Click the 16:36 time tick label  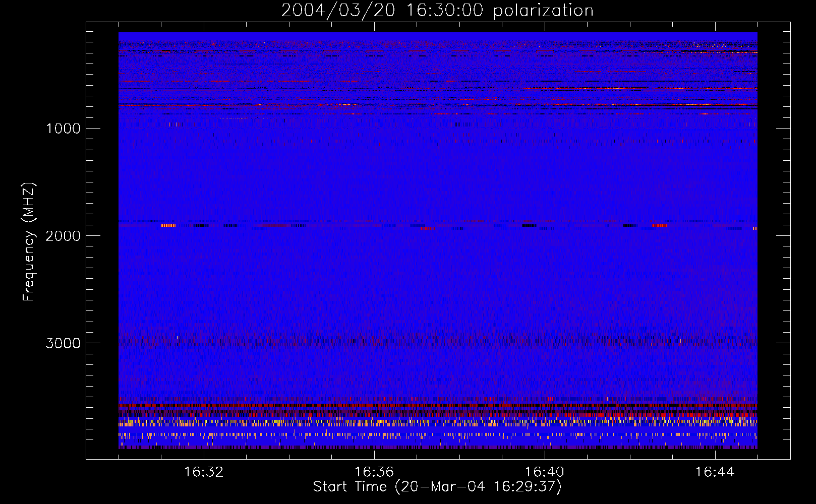(374, 472)
